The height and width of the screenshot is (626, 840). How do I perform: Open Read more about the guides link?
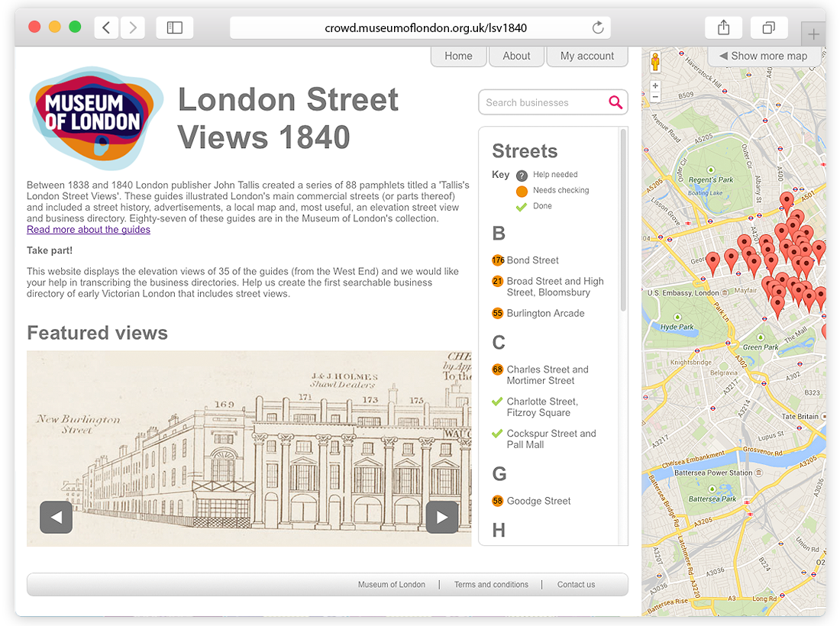coord(89,230)
